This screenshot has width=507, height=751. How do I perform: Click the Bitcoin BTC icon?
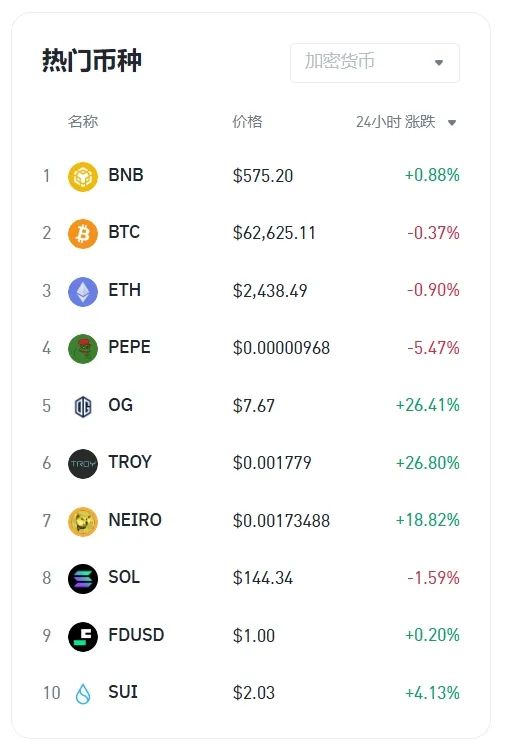[83, 234]
